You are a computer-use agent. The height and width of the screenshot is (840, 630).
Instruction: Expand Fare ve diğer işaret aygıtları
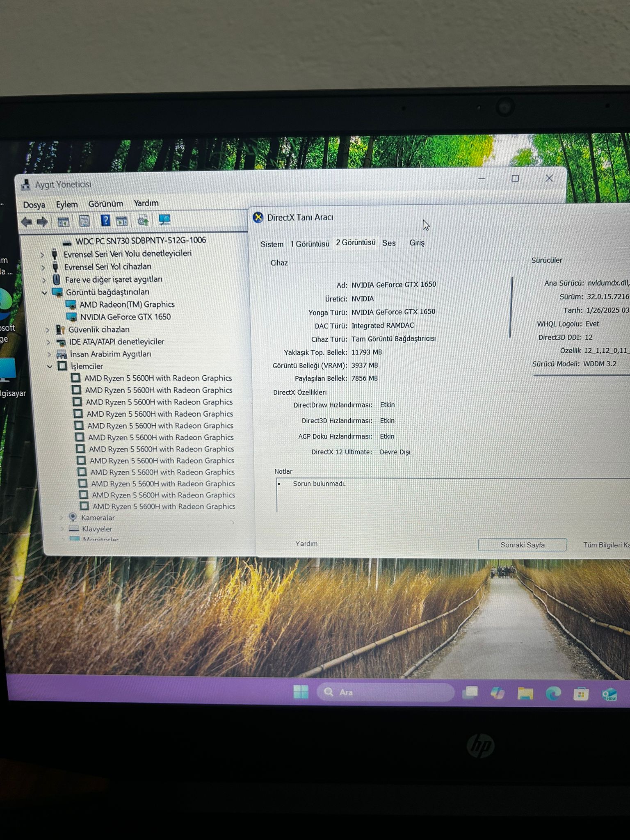coord(44,281)
